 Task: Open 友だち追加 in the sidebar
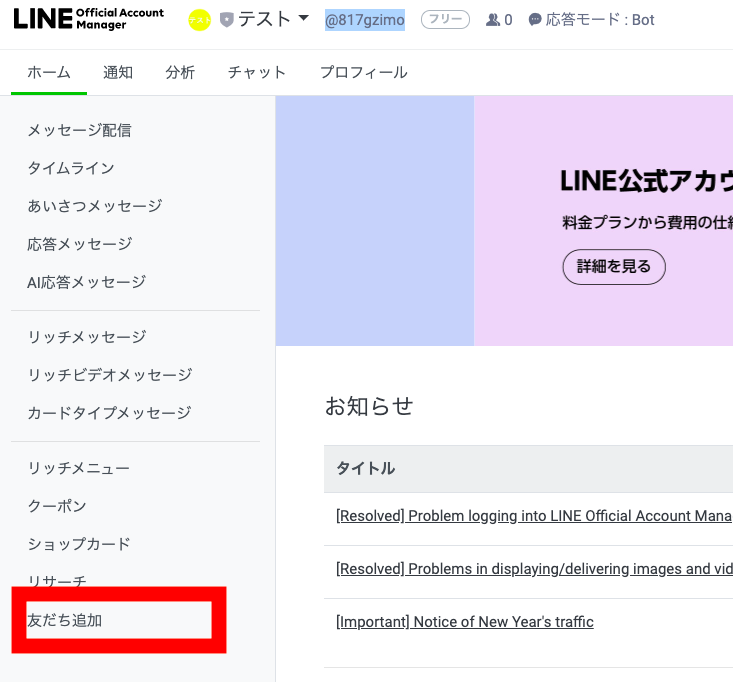65,620
